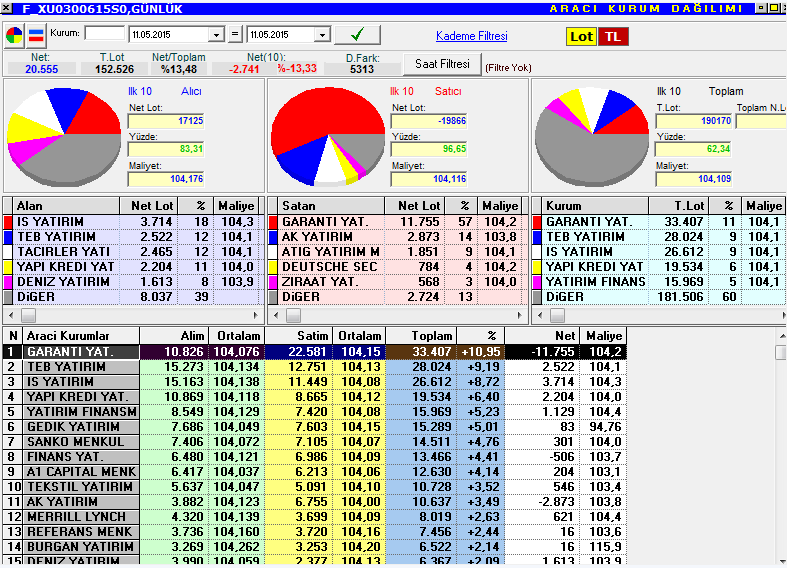Click the Satan table left scroll arrow
The height and width of the screenshot is (568, 787).
click(275, 316)
